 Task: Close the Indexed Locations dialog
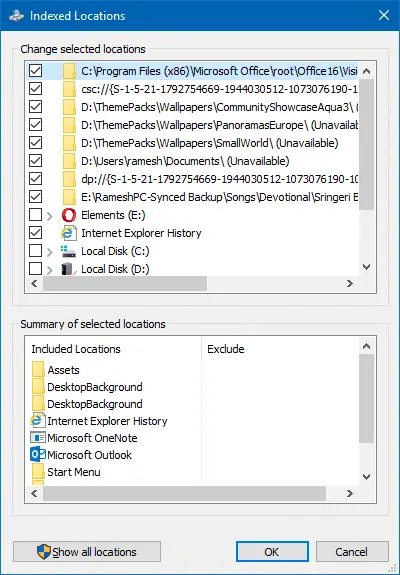pos(384,15)
